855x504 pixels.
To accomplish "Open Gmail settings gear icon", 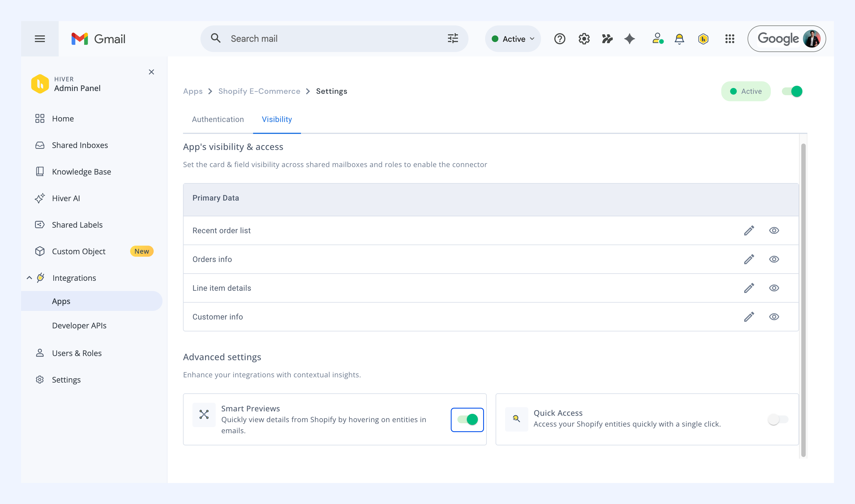I will click(x=584, y=39).
